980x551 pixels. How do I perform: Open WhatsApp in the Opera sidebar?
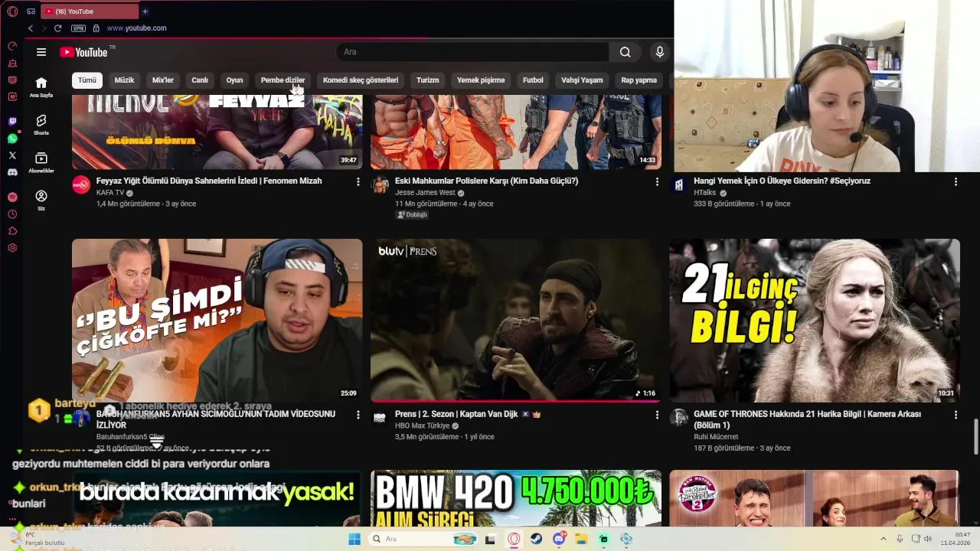pos(12,139)
